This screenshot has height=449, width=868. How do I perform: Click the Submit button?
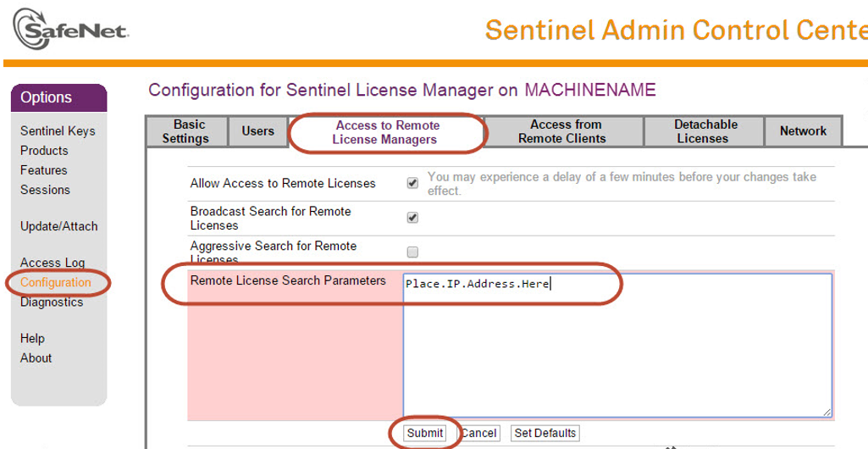tap(425, 433)
